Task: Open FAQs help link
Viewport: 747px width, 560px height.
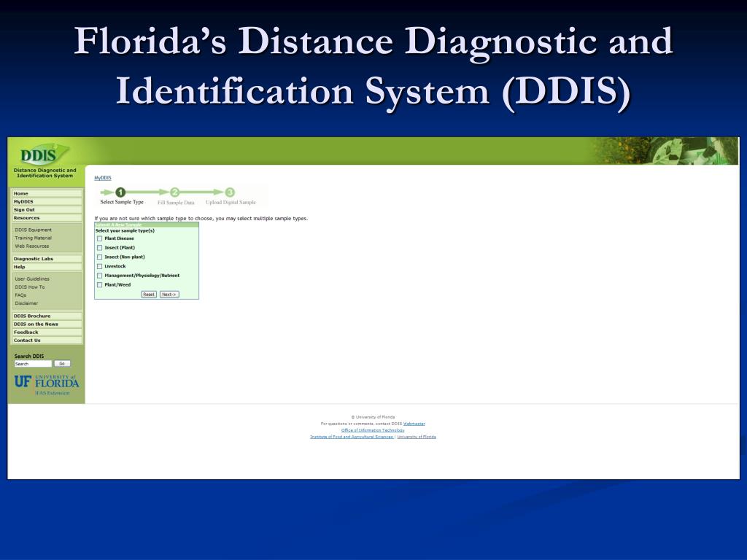Action: pyautogui.click(x=20, y=295)
